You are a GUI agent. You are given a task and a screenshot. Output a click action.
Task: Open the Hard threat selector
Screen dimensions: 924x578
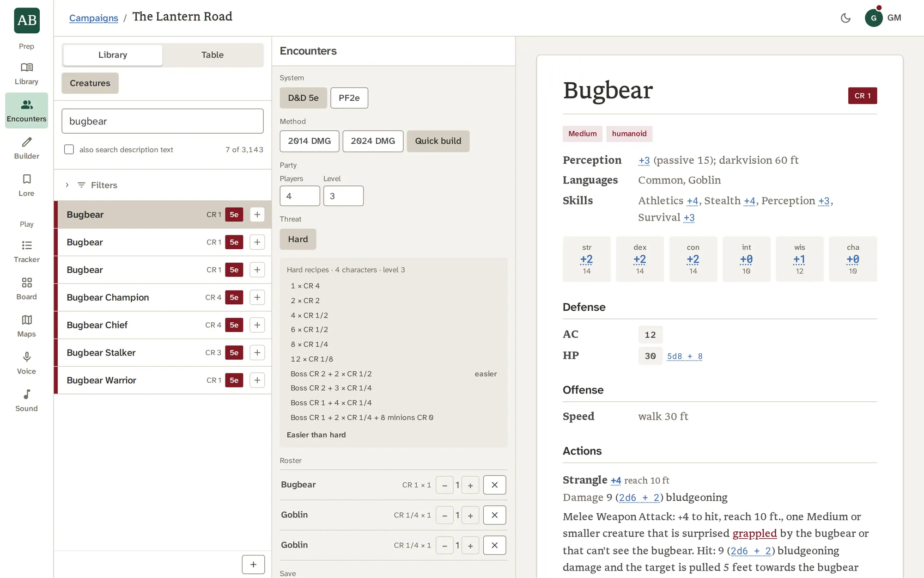pyautogui.click(x=298, y=239)
